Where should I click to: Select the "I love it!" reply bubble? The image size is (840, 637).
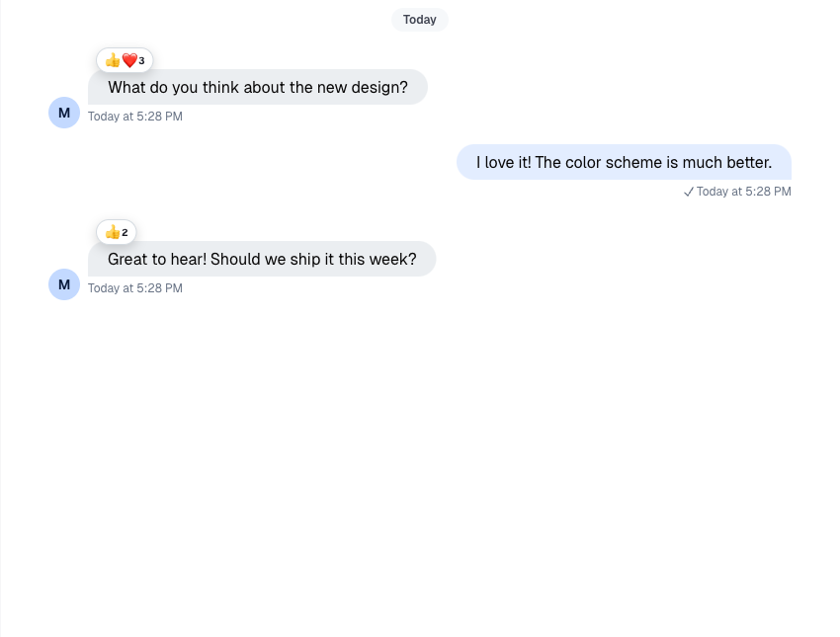624,162
